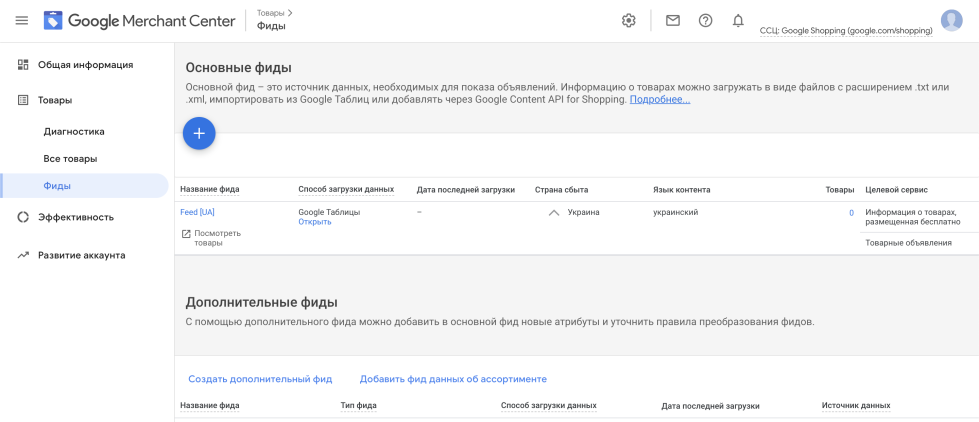Open the settings gear icon
Viewport: 979px width, 422px height.
coord(628,21)
